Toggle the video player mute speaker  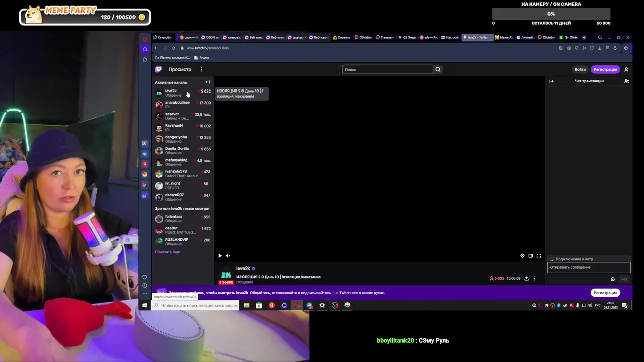(x=228, y=256)
